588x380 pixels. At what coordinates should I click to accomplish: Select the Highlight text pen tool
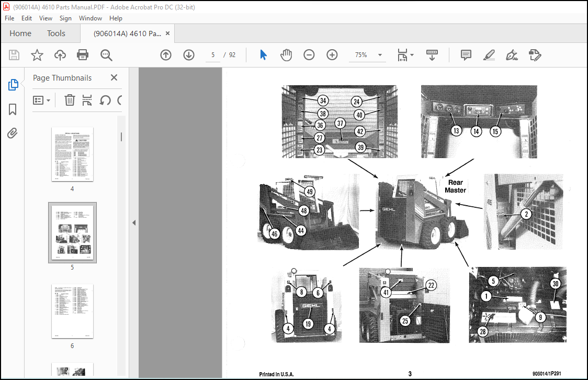(x=489, y=55)
